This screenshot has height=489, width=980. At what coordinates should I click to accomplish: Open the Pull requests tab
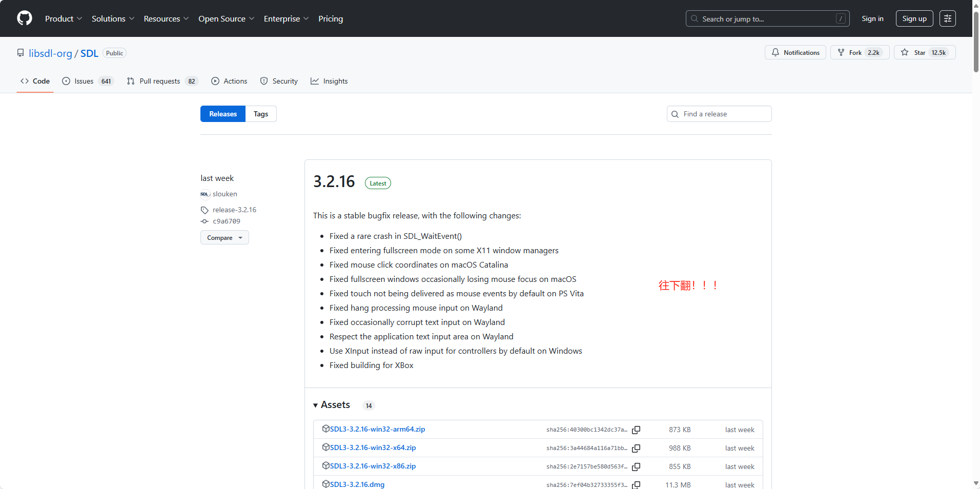pyautogui.click(x=162, y=81)
